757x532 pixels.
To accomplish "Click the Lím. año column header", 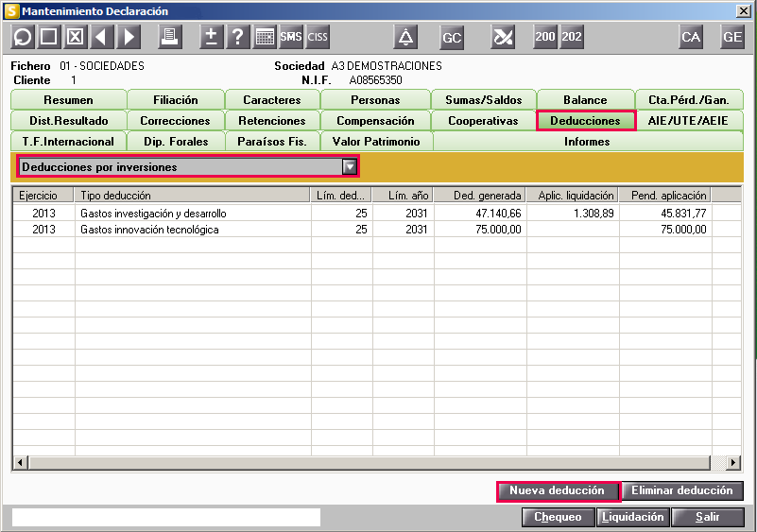I will [404, 195].
